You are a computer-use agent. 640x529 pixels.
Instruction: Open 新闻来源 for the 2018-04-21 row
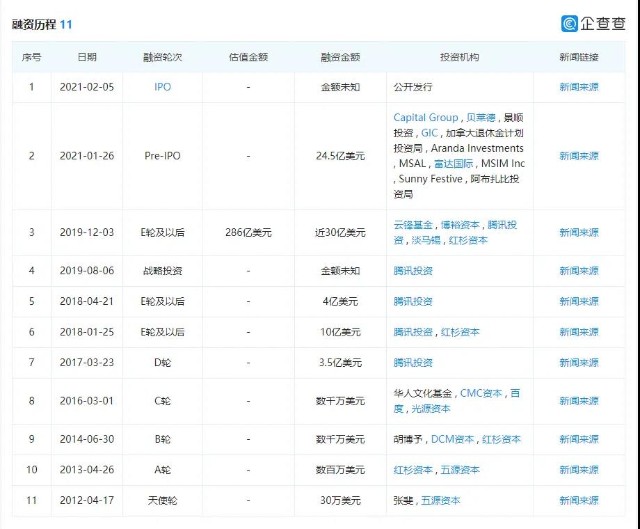579,301
